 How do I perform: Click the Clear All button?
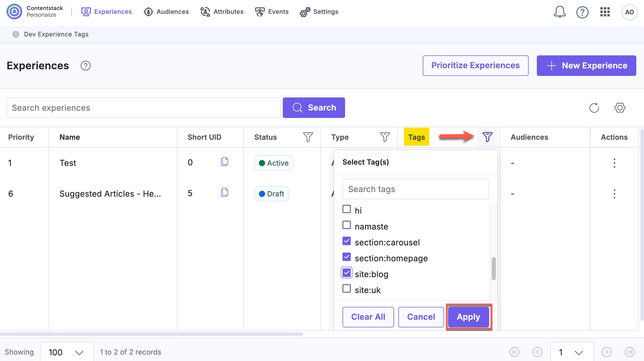coord(368,317)
